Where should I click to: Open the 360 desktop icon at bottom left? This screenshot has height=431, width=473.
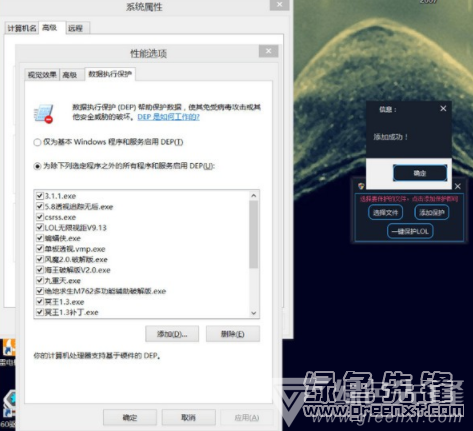[x=8, y=404]
